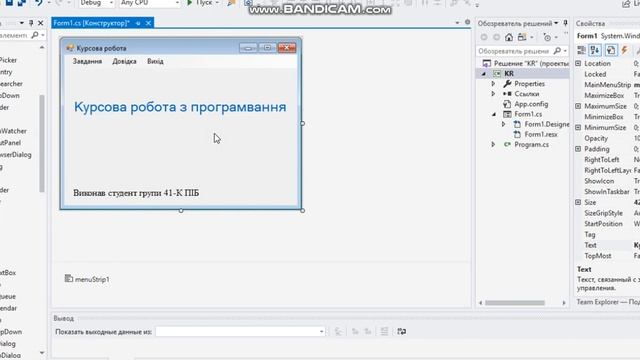Switch to the Form1.cs [Конструктор] tab
Viewport: 640px width, 360px height.
coord(92,23)
